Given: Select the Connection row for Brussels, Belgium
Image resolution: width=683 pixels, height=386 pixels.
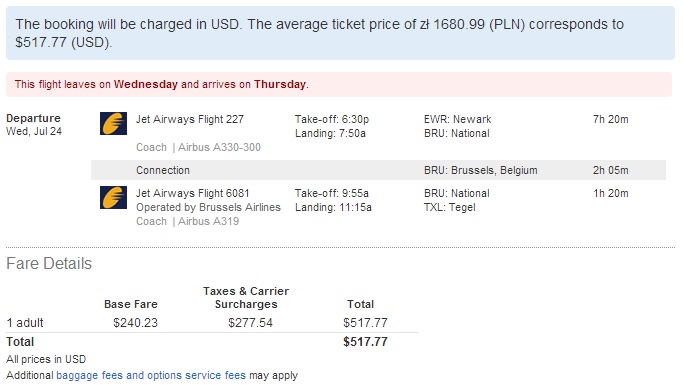Looking at the screenshot, I should click(378, 170).
